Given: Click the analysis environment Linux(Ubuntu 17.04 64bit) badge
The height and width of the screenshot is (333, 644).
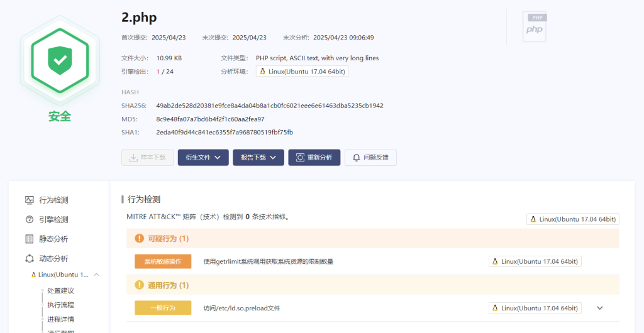Looking at the screenshot, I should 302,72.
